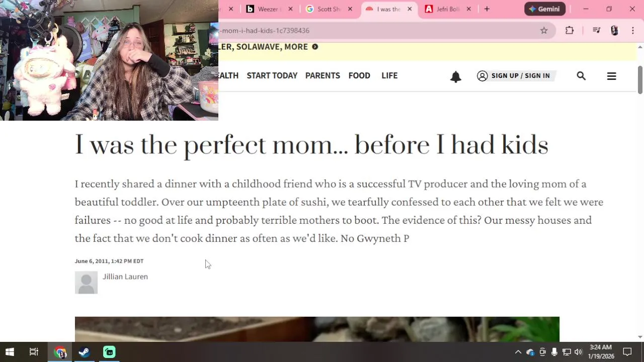Click the page's vertical scrollbar thumb
The image size is (644, 362).
(640, 79)
